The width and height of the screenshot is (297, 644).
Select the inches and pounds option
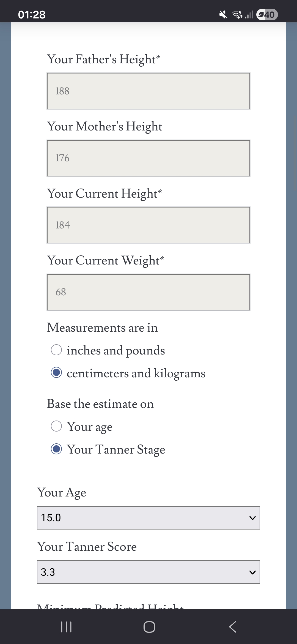point(56,350)
